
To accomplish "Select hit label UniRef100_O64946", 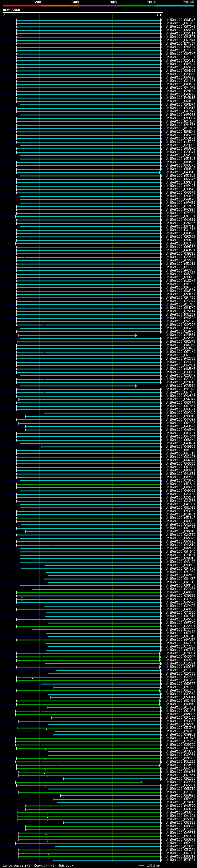I will pyautogui.click(x=180, y=423).
